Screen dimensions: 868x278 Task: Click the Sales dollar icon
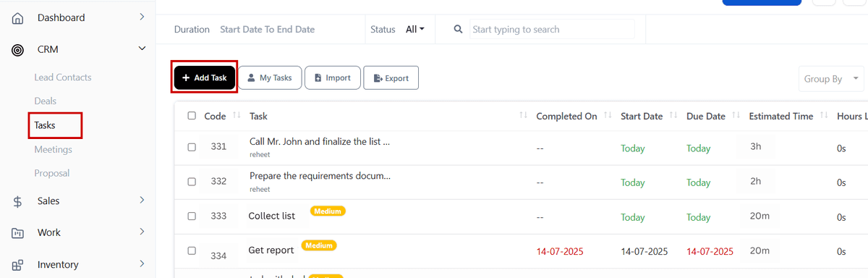pyautogui.click(x=18, y=201)
